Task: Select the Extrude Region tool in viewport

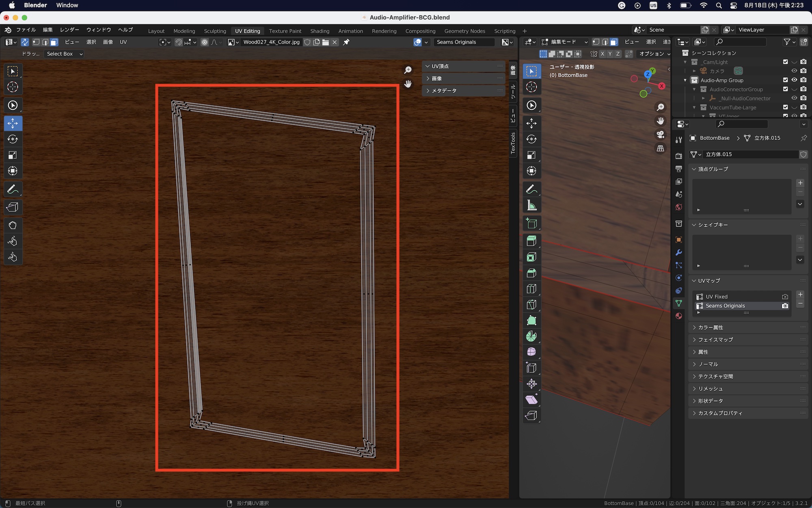Action: tap(531, 241)
